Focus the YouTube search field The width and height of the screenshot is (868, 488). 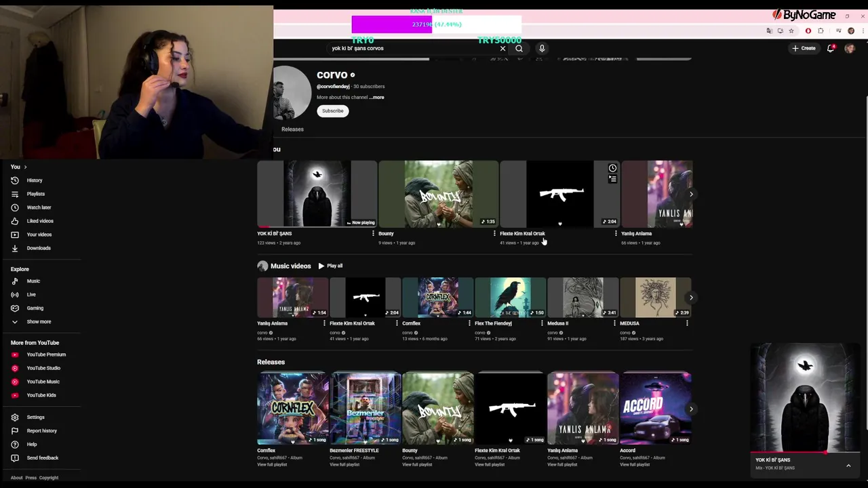pos(412,48)
